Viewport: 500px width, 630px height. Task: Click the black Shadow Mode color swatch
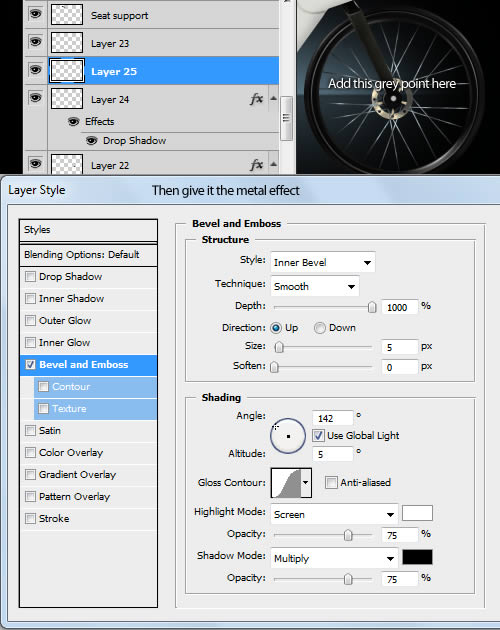pyautogui.click(x=417, y=557)
